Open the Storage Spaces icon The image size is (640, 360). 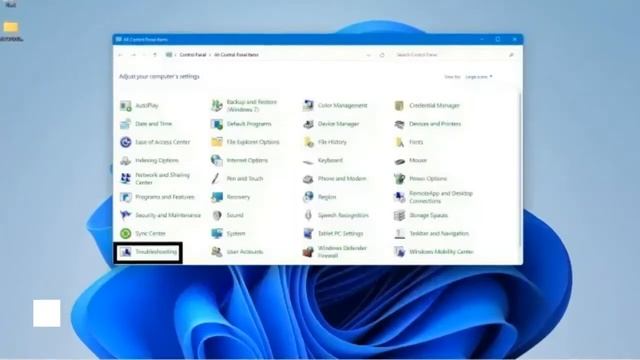click(399, 215)
